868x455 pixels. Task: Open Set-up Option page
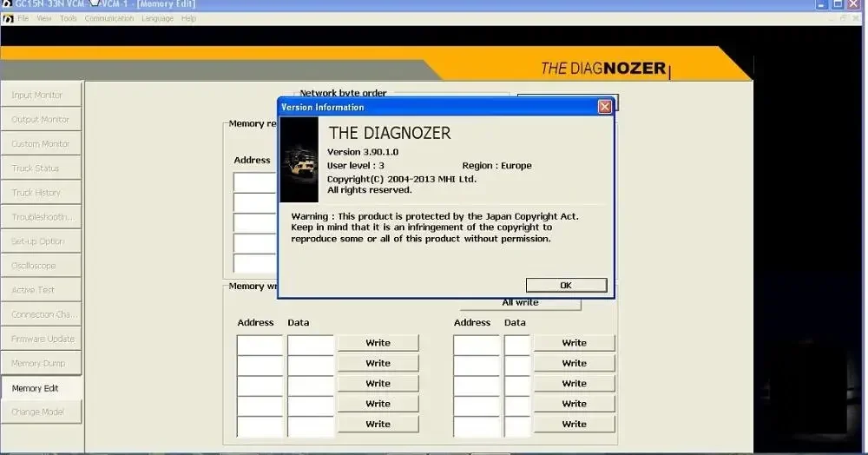pos(42,241)
